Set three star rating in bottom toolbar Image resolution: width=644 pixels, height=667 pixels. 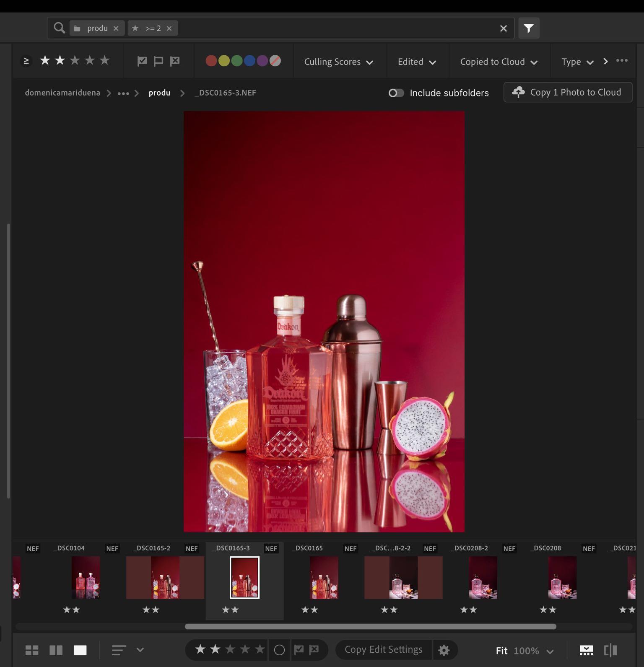(230, 649)
